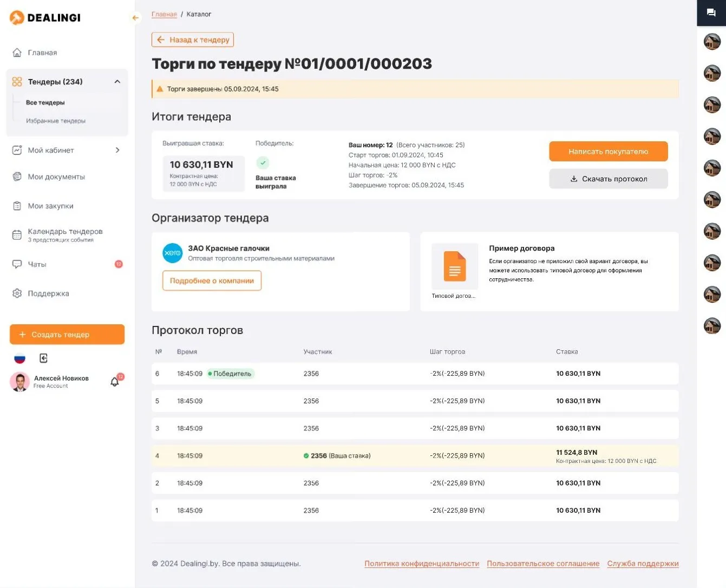Open the chat panel icon at top right
Viewport: 726px width, 588px height.
[711, 12]
